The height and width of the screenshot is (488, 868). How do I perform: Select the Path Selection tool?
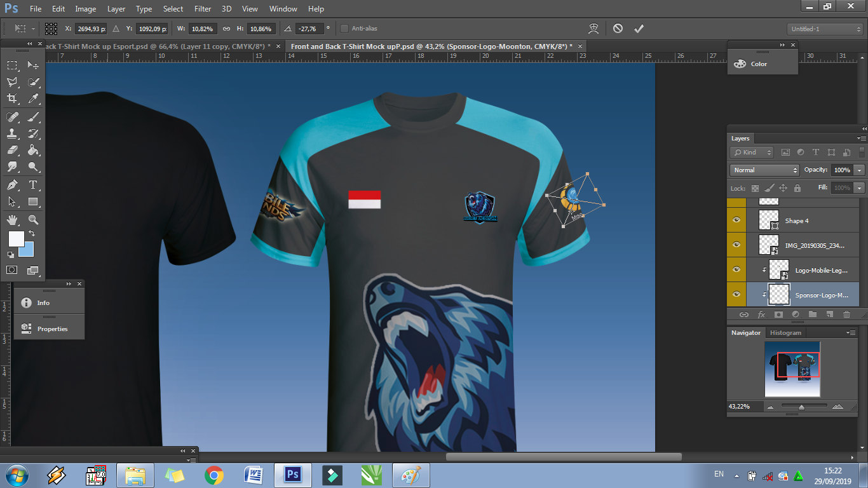point(12,201)
